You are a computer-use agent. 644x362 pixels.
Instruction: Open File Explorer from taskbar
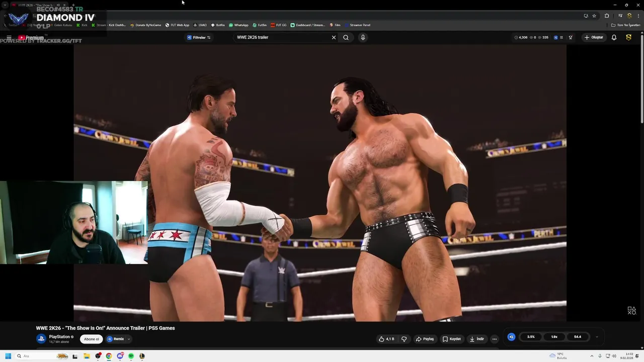click(x=87, y=356)
